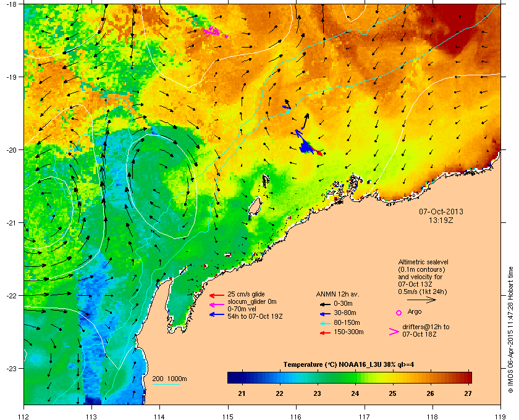The width and height of the screenshot is (519, 420).
Task: Click the ANMN 12h av. legend heading
Action: click(x=337, y=294)
